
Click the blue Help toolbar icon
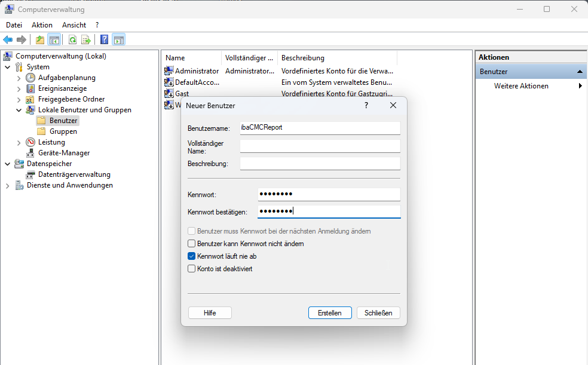(105, 39)
